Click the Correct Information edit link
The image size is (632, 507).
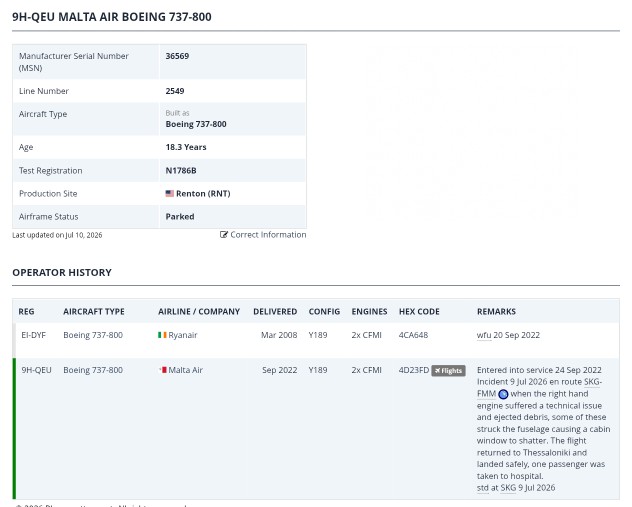click(x=263, y=235)
